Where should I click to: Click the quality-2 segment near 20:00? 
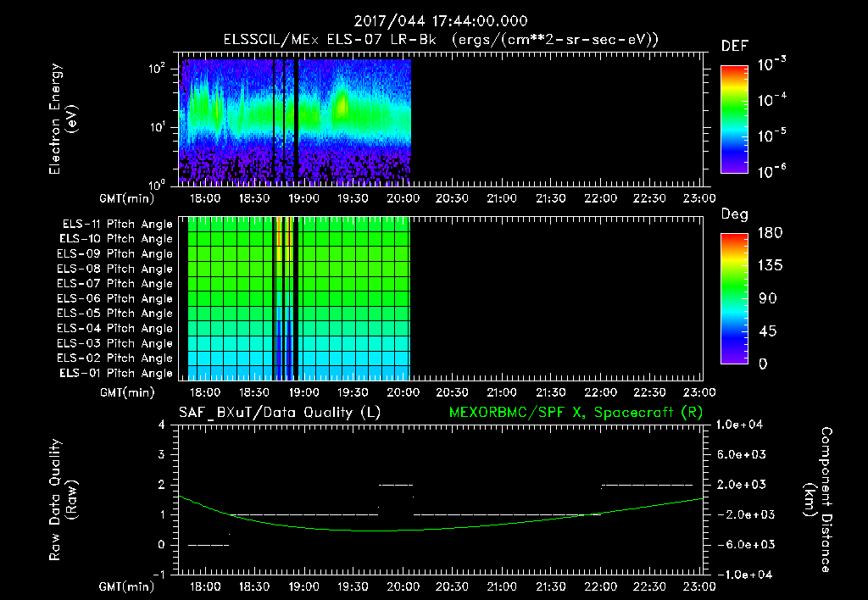(x=396, y=485)
